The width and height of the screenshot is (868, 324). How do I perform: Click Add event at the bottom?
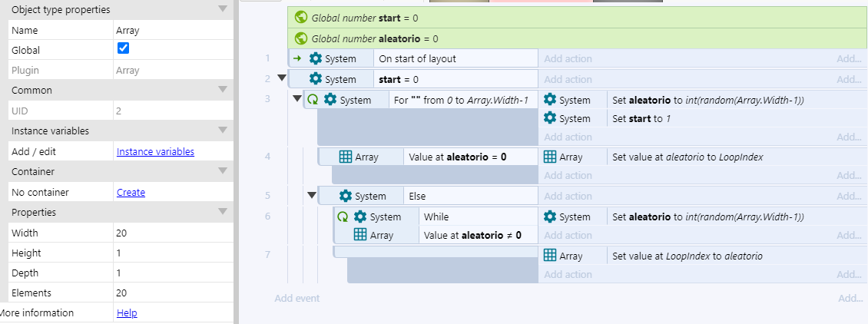(297, 298)
